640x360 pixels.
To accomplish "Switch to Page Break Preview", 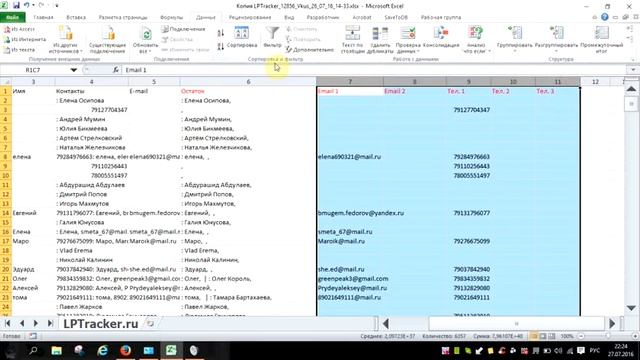I will coord(552,336).
